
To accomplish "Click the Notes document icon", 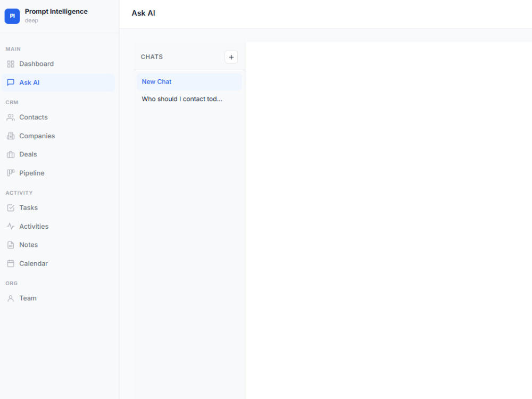I will 11,245.
